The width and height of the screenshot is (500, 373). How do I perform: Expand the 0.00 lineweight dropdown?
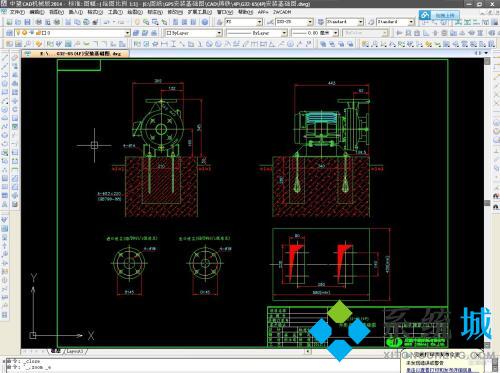click(335, 33)
